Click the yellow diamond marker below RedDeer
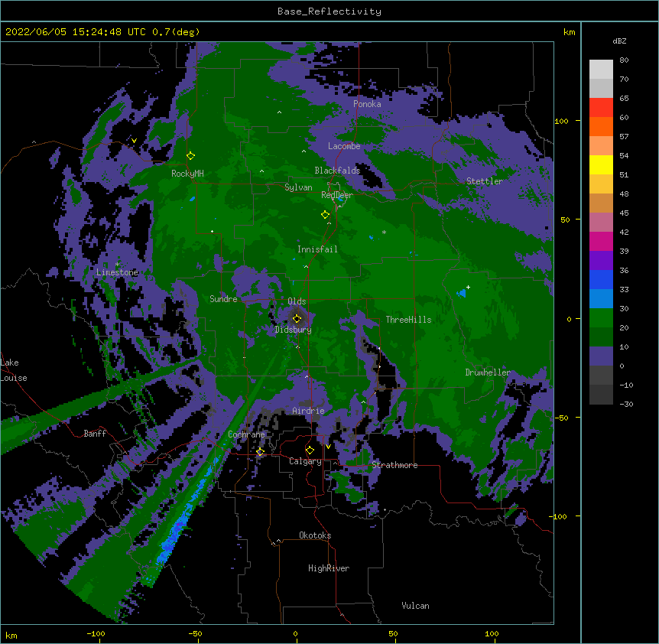This screenshot has width=659, height=644. coord(326,215)
